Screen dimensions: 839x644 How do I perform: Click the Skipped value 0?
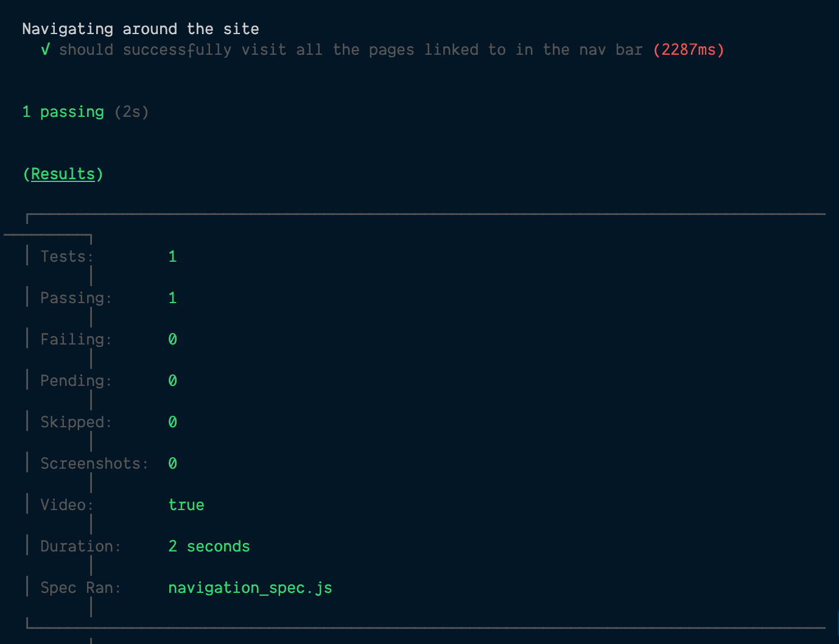pyautogui.click(x=172, y=422)
